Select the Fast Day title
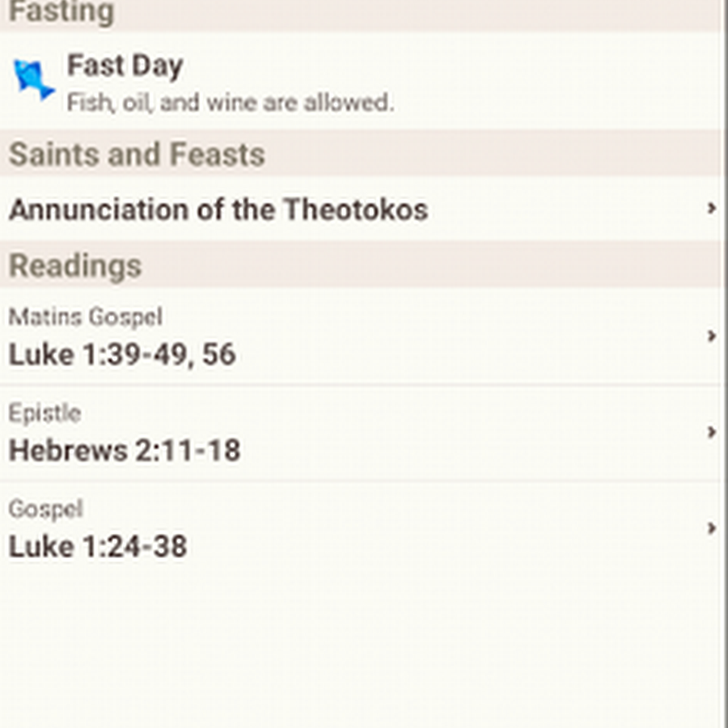The height and width of the screenshot is (728, 728). click(125, 66)
